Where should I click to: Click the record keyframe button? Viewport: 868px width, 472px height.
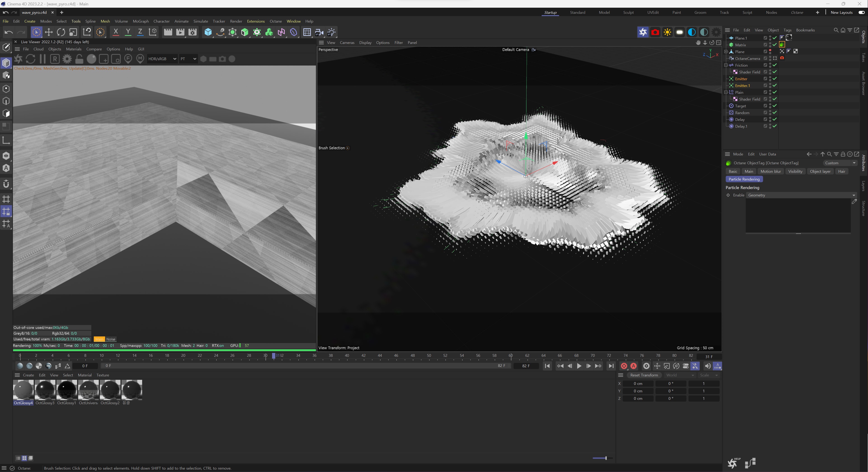(x=624, y=366)
